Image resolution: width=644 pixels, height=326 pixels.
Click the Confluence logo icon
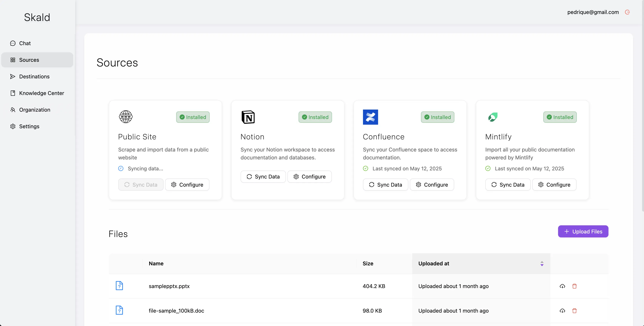tap(370, 117)
